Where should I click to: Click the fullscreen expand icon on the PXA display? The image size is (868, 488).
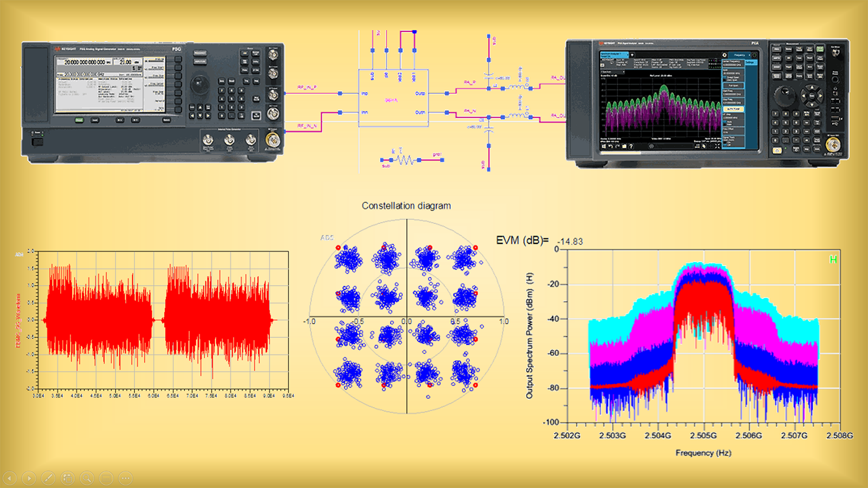click(x=717, y=146)
